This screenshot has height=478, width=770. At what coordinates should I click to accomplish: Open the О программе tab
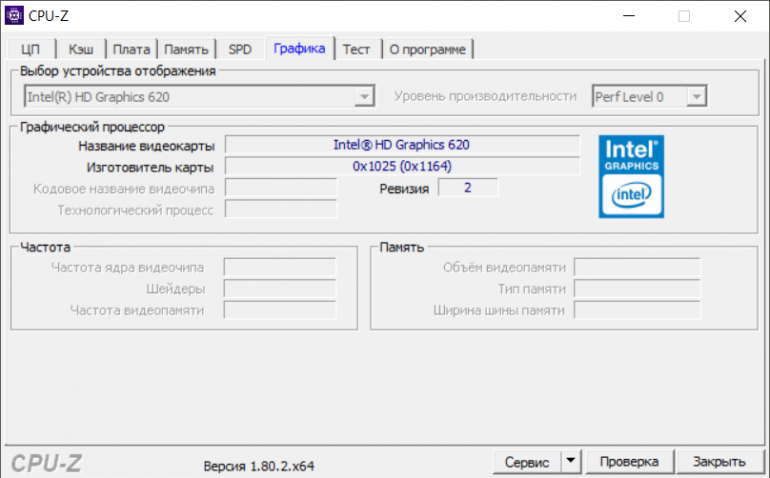tap(427, 50)
